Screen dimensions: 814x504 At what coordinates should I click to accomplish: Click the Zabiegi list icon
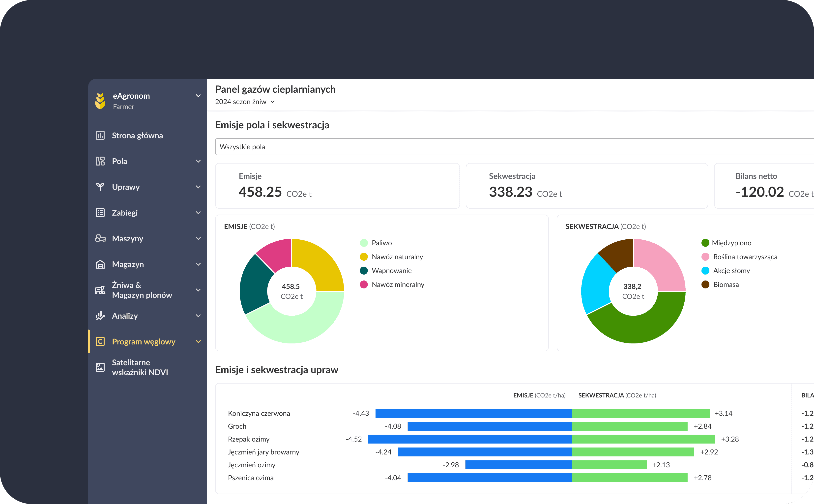point(100,213)
